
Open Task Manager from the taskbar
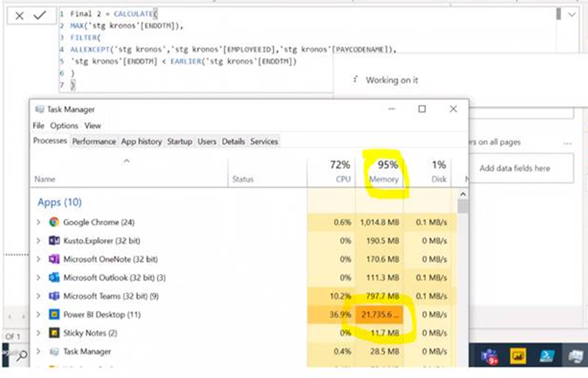click(x=575, y=356)
